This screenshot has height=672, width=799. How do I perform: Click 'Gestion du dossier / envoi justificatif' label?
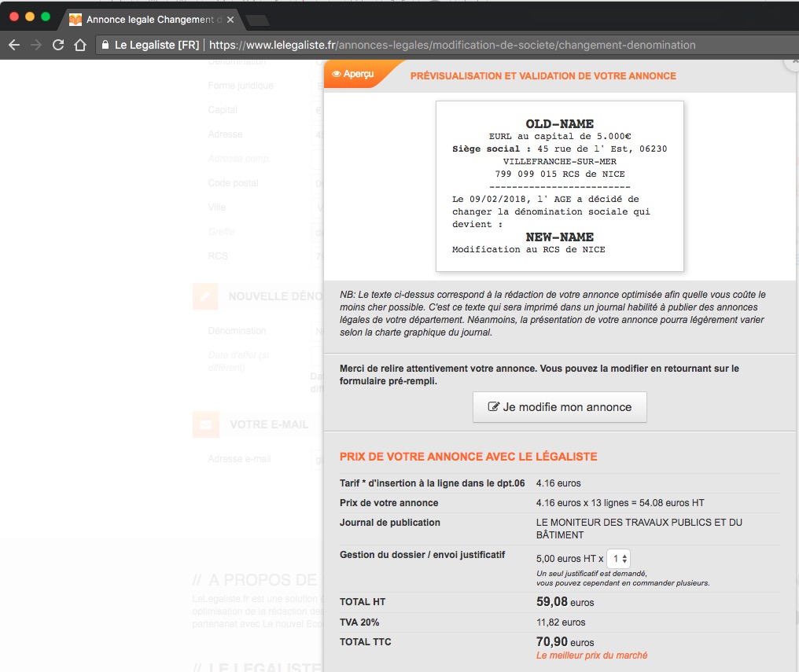pyautogui.click(x=422, y=555)
